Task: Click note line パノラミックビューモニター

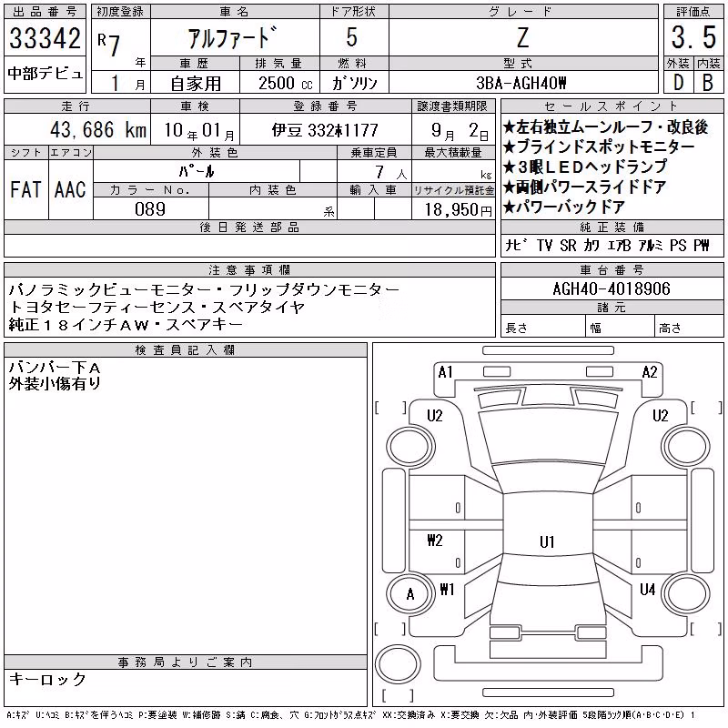Action: [204, 289]
